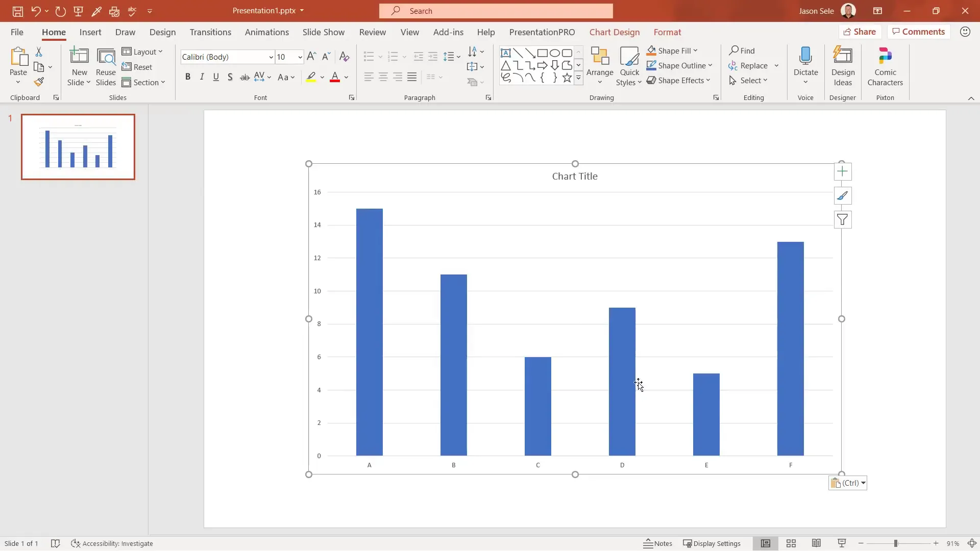Justify text alignment

tap(412, 77)
